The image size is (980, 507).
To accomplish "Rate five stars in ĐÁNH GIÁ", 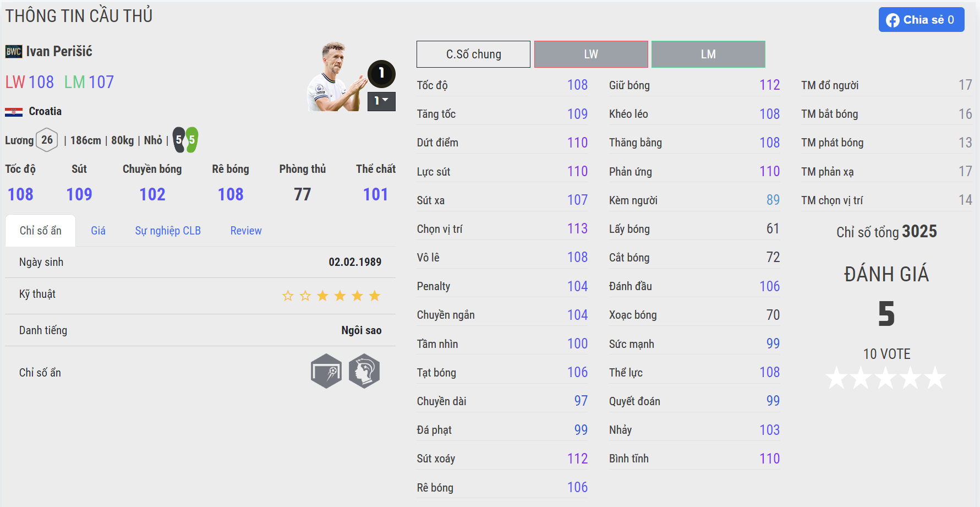I will 935,378.
